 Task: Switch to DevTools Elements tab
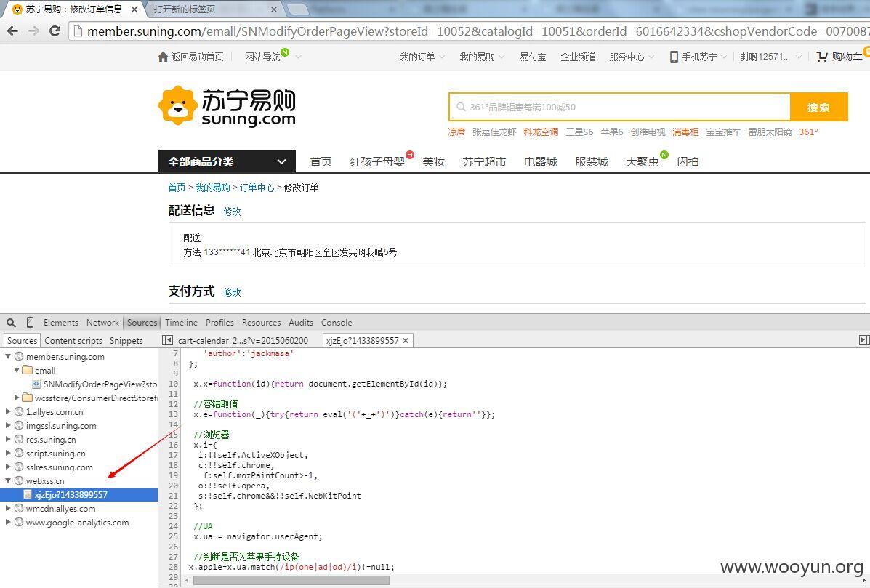pos(60,322)
